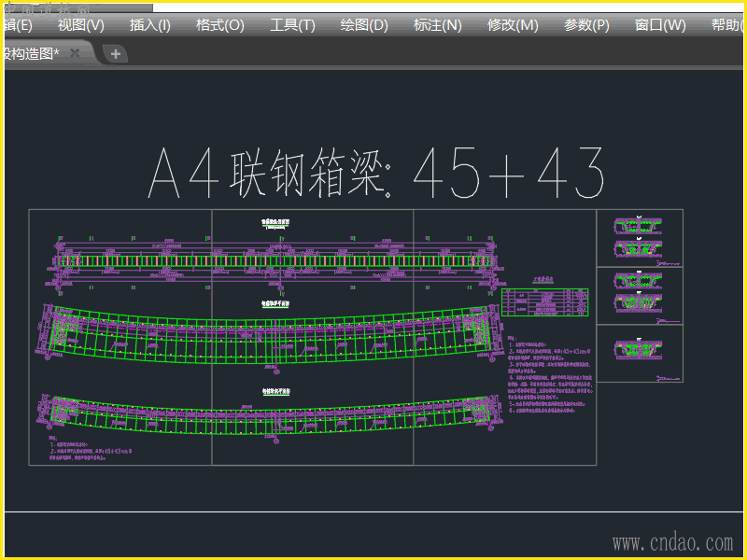Screen dimensions: 747x560
Task: Select the A4联钢箱梁 45+43 title text
Action: pyautogui.click(x=376, y=173)
